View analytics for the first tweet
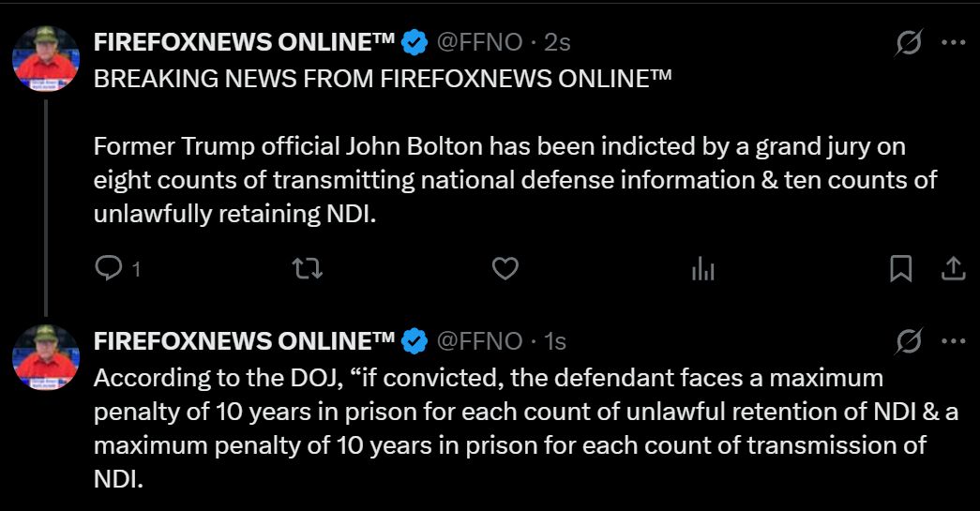Screen dimensions: 980x511 click(x=702, y=270)
